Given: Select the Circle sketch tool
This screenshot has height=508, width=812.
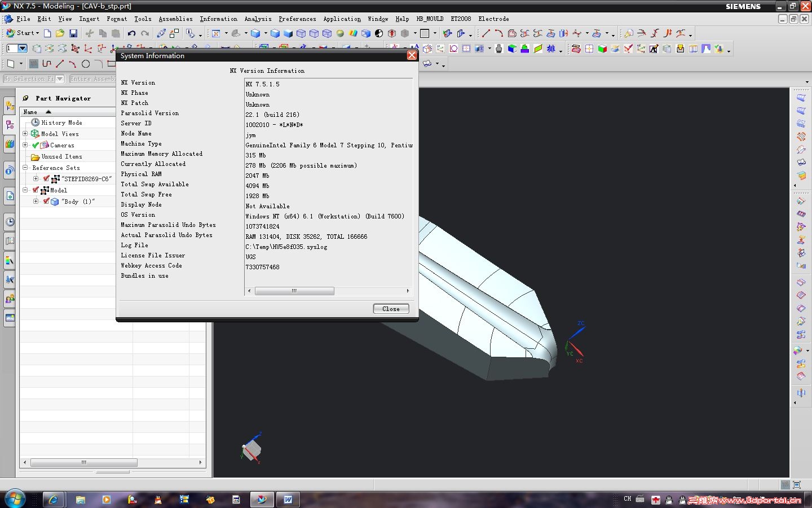Looking at the screenshot, I should tap(86, 64).
